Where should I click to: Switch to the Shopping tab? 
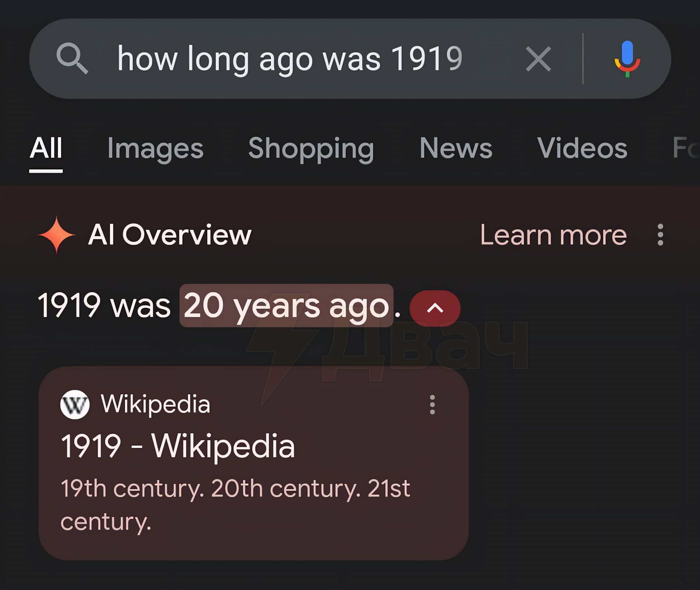(x=311, y=148)
